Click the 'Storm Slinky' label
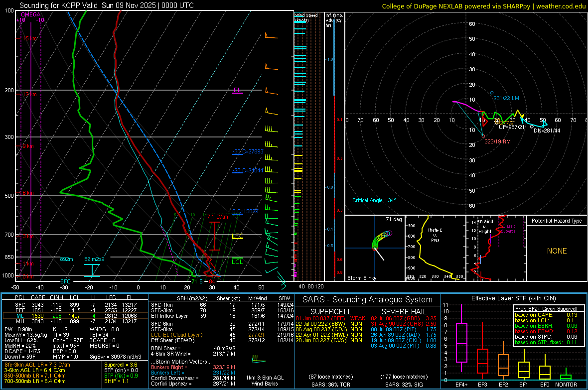Image resolution: width=588 pixels, height=390 pixels. (362, 278)
